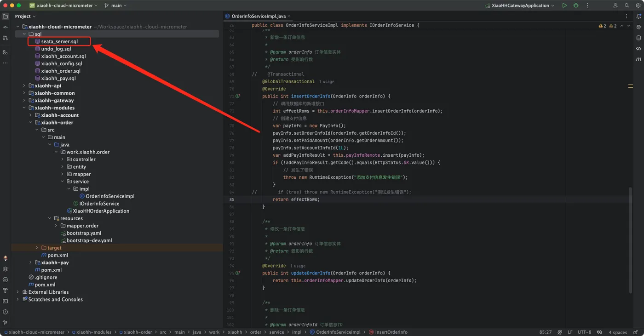Open the Pull Requests tool window
The width and height of the screenshot is (644, 336).
point(5,38)
